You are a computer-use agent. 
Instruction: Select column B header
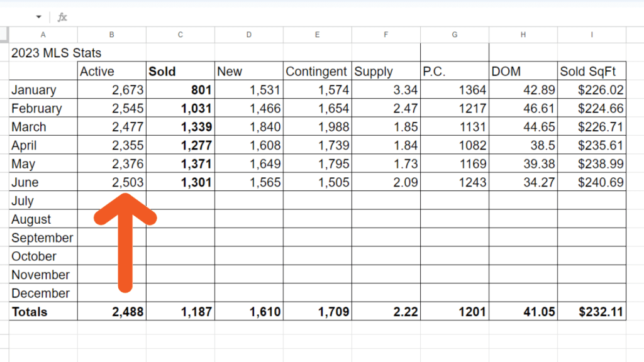click(x=111, y=35)
